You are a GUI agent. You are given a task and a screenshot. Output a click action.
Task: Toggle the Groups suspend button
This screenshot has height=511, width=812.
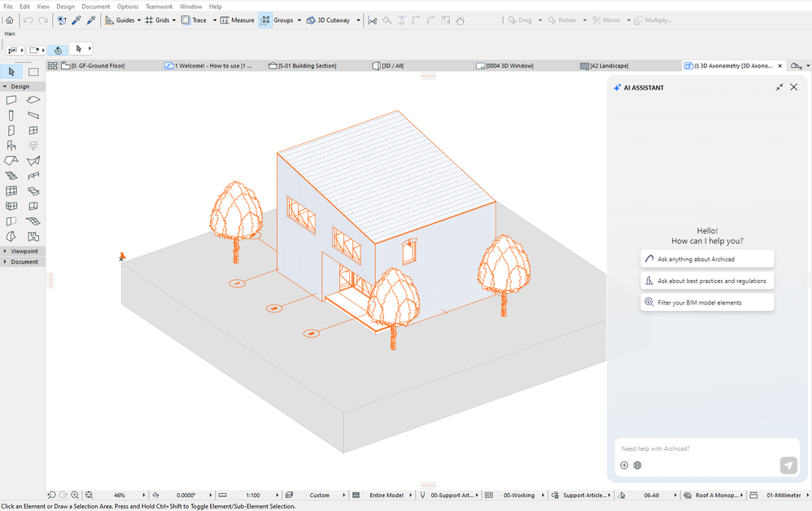pyautogui.click(x=266, y=20)
